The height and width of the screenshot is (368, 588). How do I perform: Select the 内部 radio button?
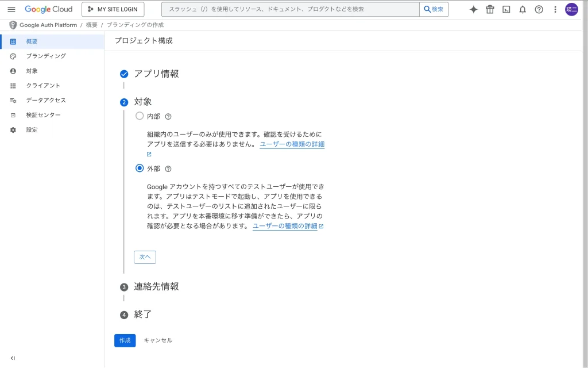140,116
